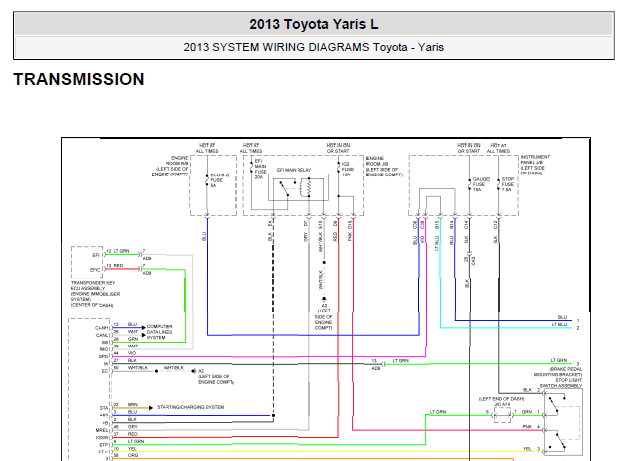The height and width of the screenshot is (461, 630).
Task: Select the "13 RED" wire label
Action: pos(115,266)
